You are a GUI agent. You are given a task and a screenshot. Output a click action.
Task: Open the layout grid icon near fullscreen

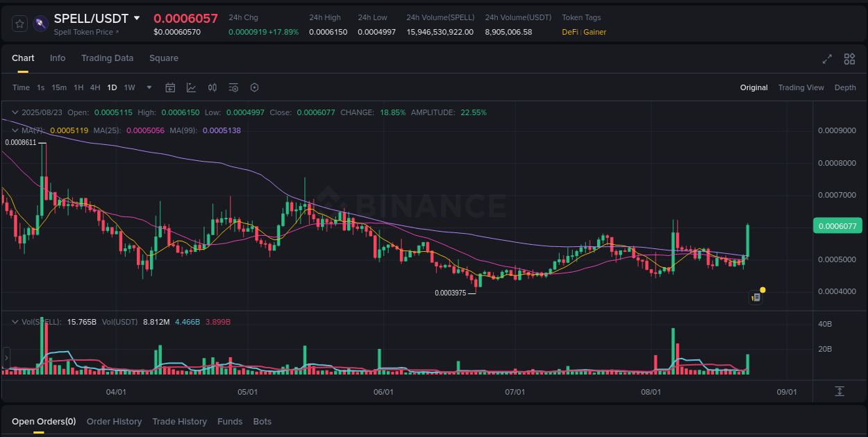(x=849, y=60)
